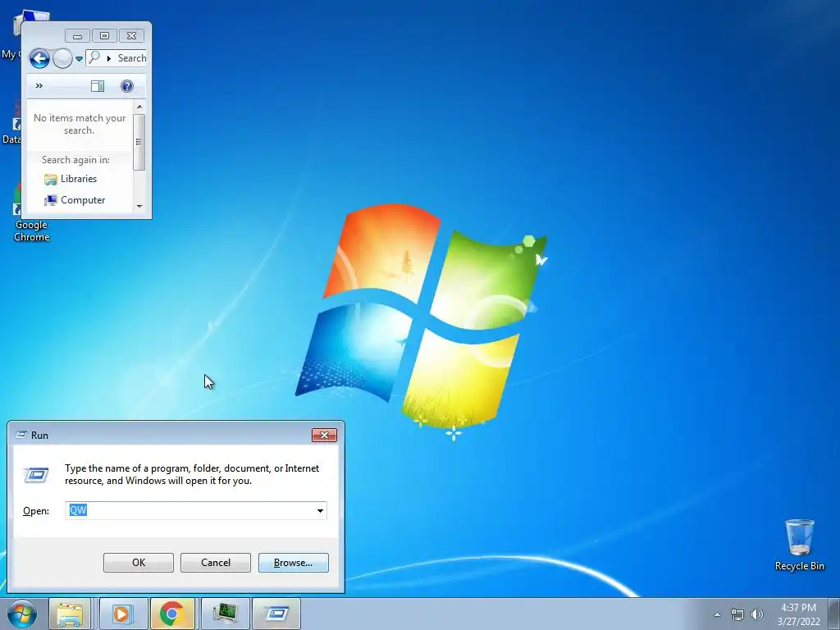Click the Forward arrow in Explorer window
The height and width of the screenshot is (630, 840).
[62, 58]
